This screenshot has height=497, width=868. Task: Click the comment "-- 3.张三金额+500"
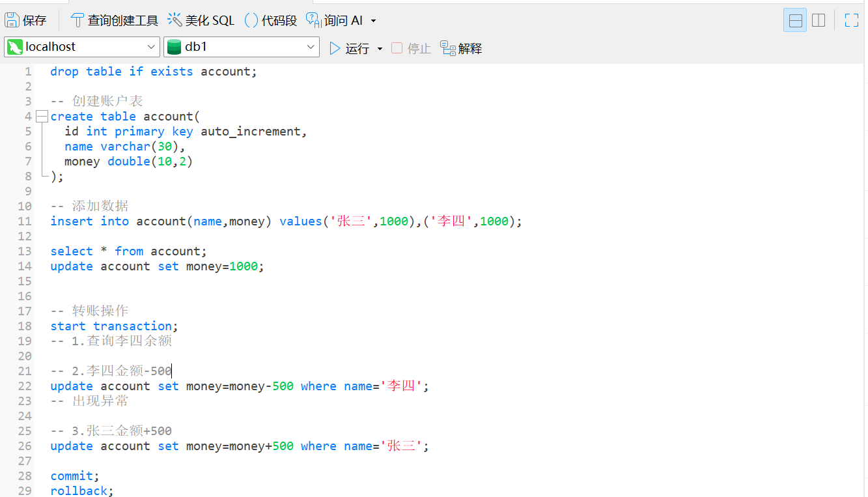click(111, 431)
